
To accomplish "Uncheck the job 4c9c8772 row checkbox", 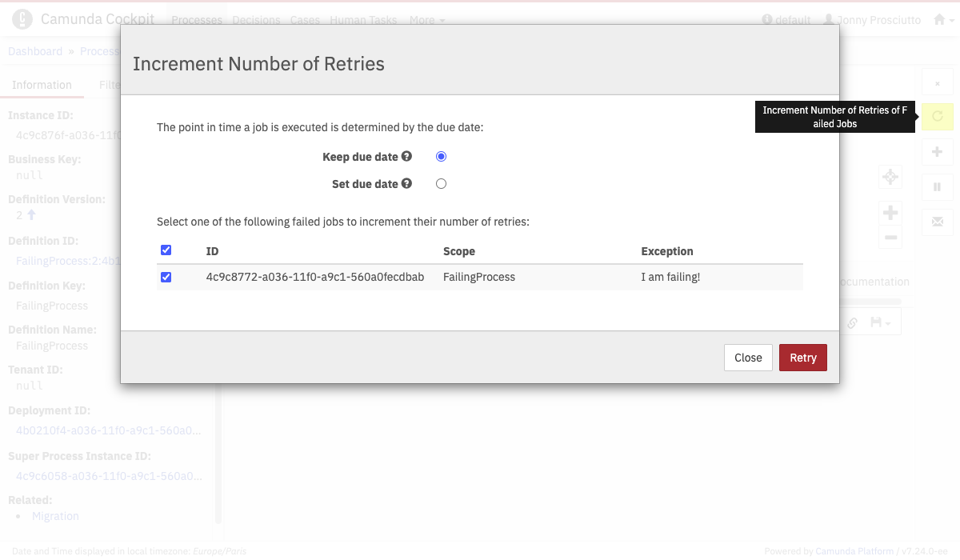I will pos(166,277).
